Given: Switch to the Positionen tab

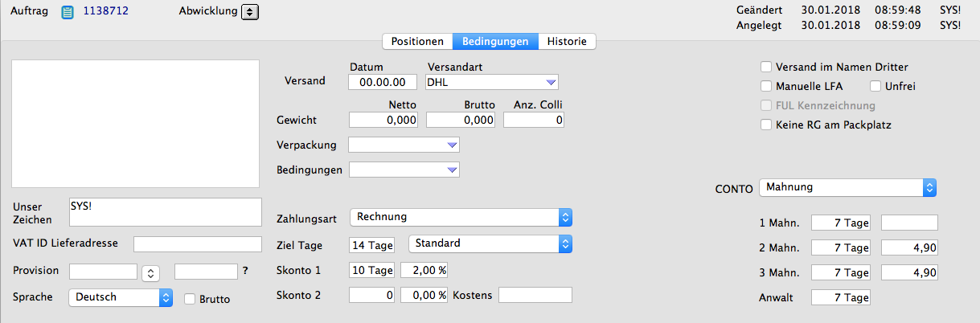Looking at the screenshot, I should [x=417, y=41].
